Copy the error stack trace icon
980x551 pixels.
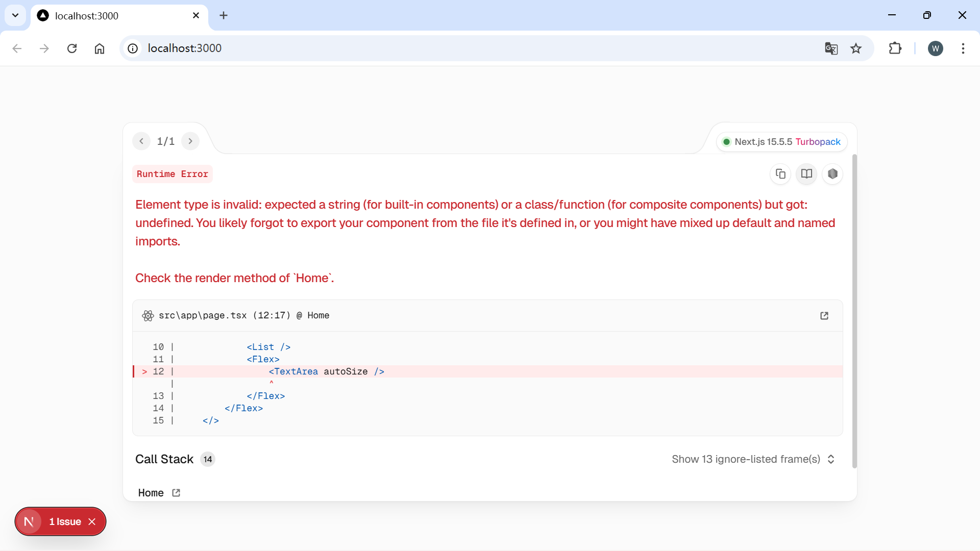click(780, 174)
